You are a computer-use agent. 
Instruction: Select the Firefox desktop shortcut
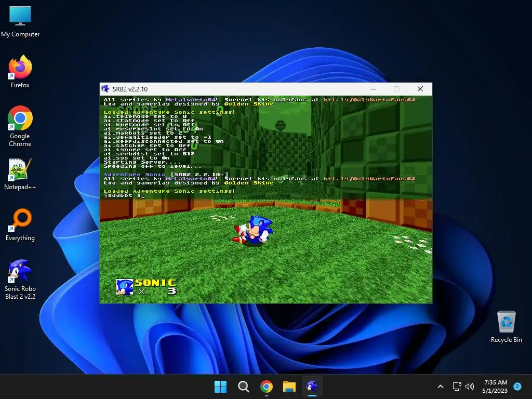click(20, 72)
